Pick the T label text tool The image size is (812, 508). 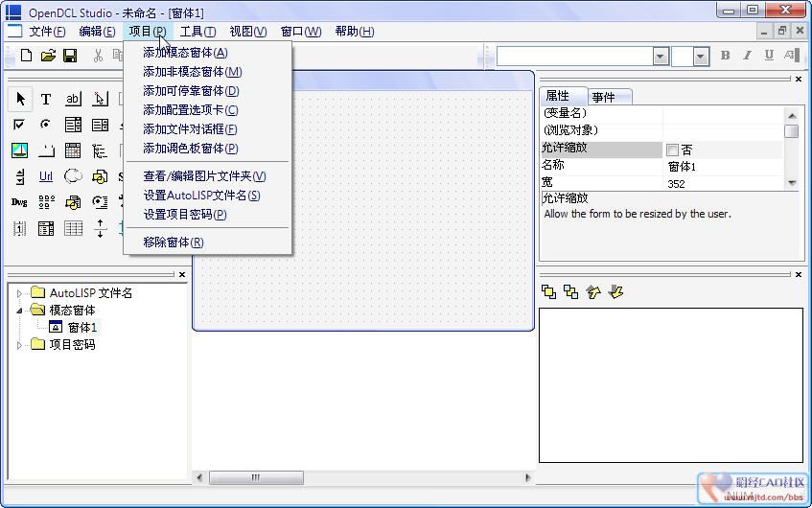[x=46, y=99]
